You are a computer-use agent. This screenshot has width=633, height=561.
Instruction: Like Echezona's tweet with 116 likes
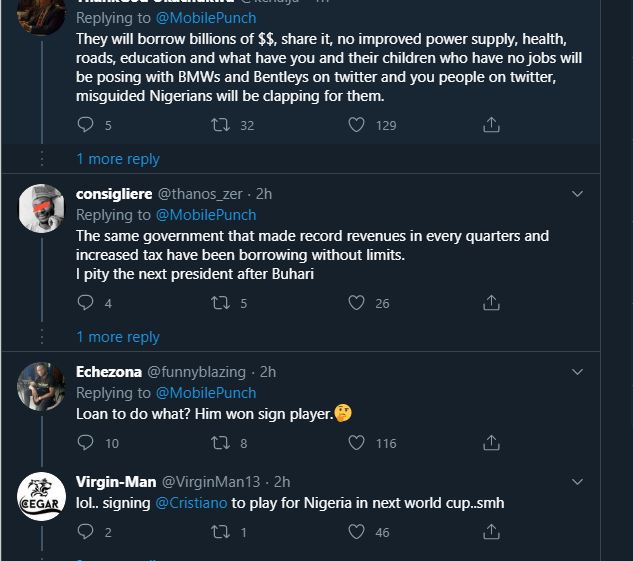pos(356,443)
